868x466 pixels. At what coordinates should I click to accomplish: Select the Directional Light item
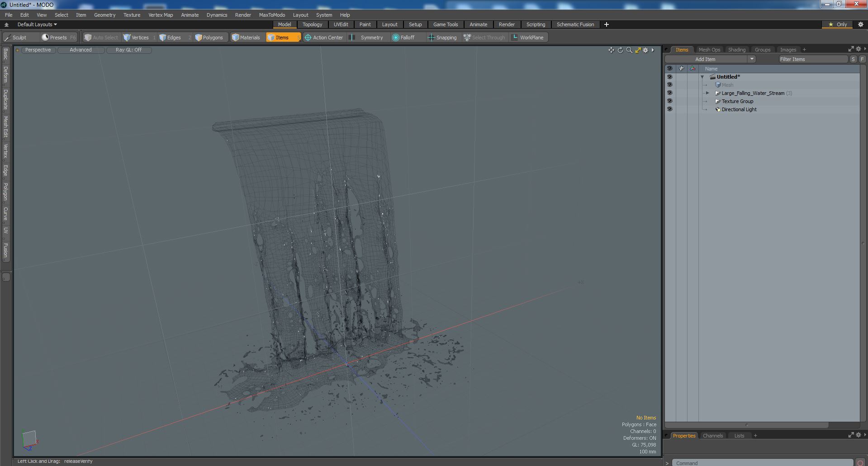coord(739,109)
